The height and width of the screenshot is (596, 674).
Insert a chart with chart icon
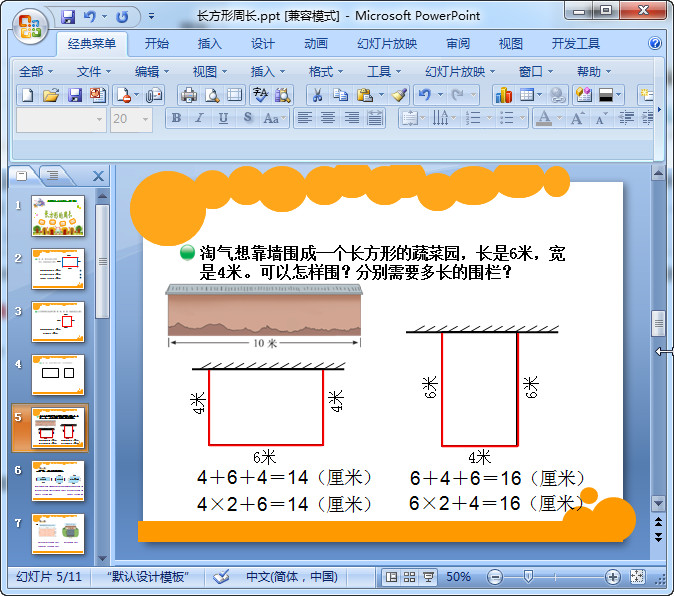[504, 95]
